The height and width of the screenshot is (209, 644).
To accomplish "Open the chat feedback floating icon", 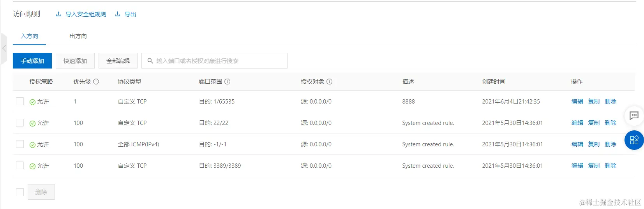I will (634, 115).
